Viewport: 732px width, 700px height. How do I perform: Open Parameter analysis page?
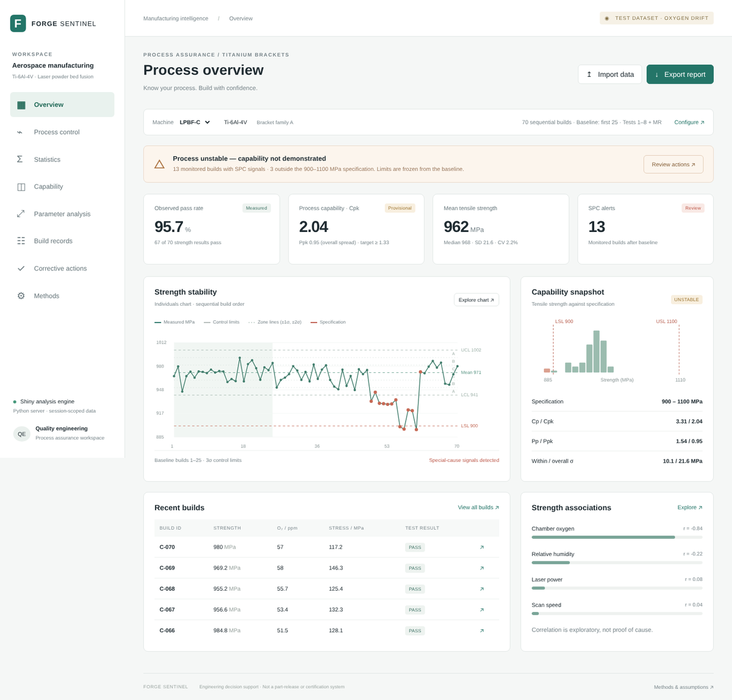pos(62,214)
